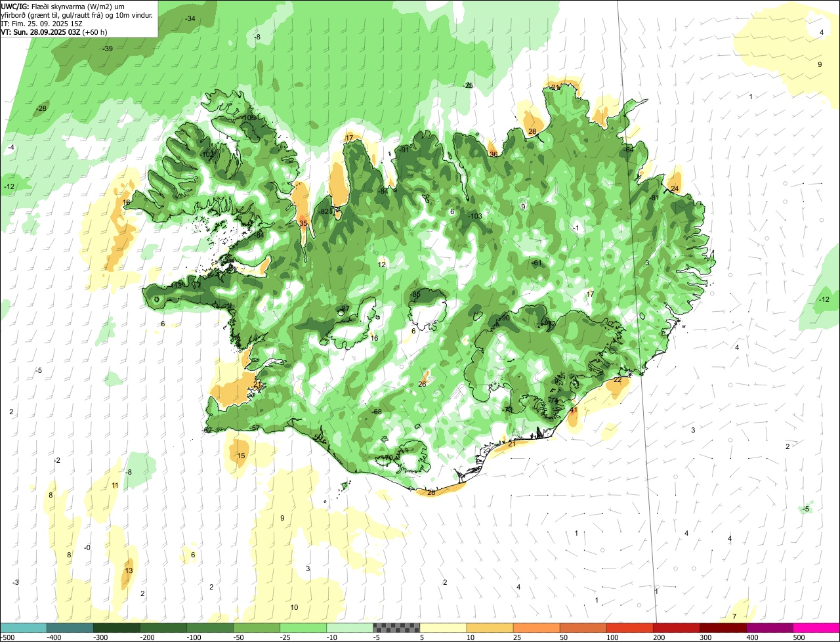Click the -91 value in north Iceland
This screenshot has height=642, width=840.
pyautogui.click(x=404, y=150)
